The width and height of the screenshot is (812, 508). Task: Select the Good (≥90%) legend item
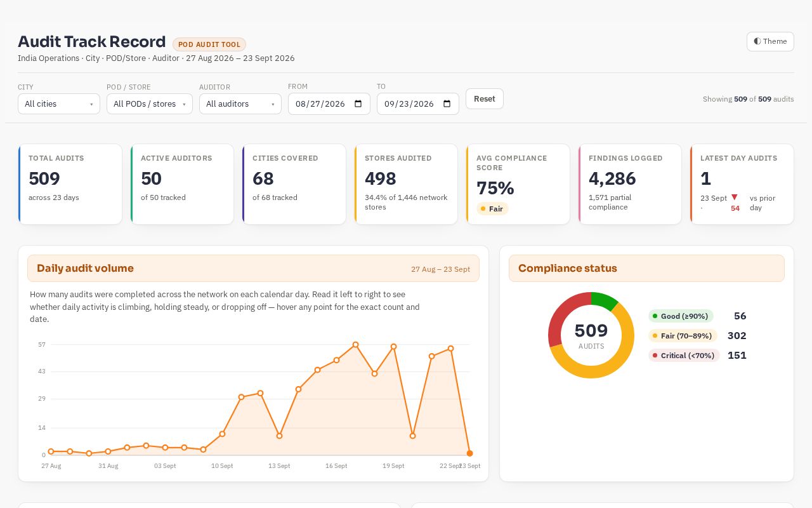point(681,316)
